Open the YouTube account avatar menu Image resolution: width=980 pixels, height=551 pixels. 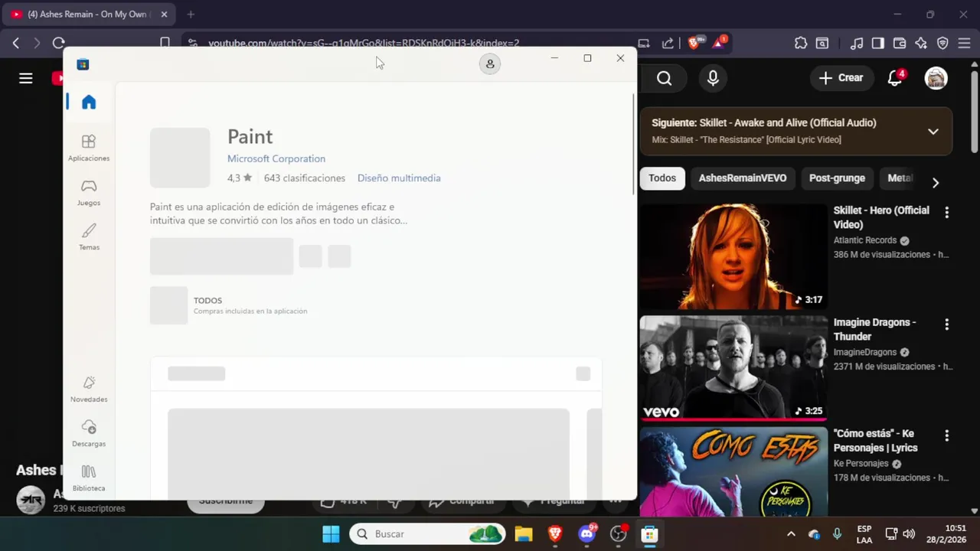936,78
